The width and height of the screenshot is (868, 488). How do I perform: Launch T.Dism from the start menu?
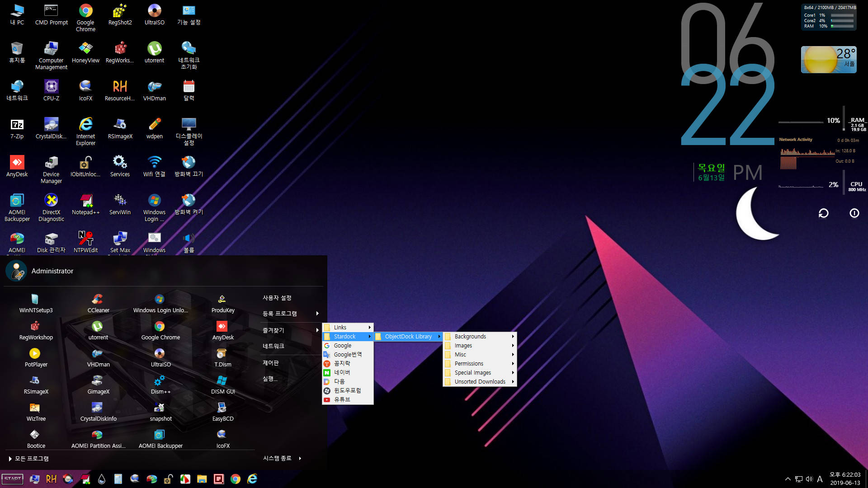click(223, 357)
